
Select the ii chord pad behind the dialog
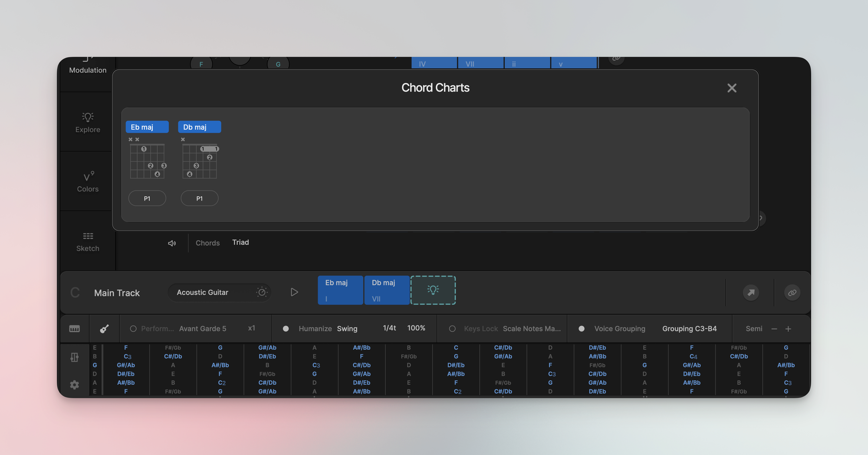click(x=527, y=63)
